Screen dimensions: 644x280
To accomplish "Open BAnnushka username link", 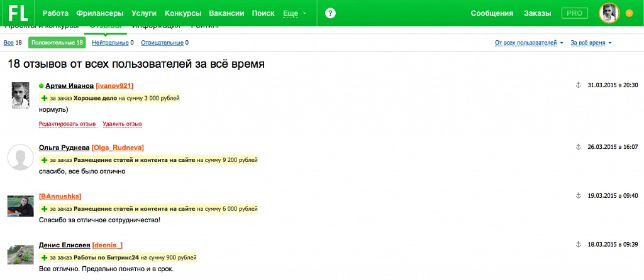I will click(60, 196).
